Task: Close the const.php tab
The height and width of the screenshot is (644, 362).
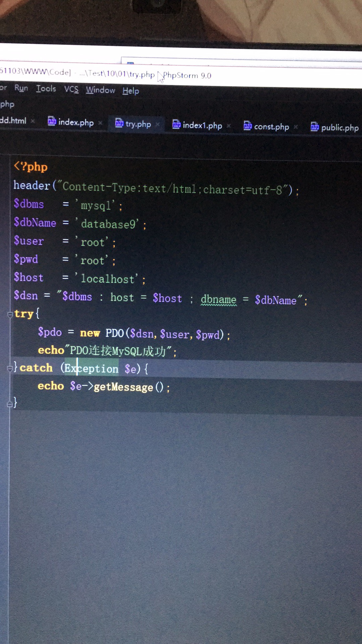Action: (x=296, y=127)
